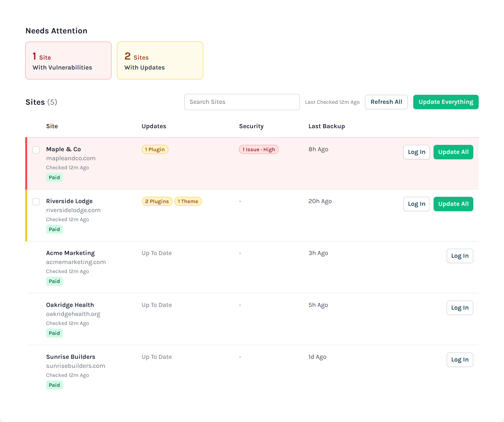Click the '2 Plugins' update badge
This screenshot has width=504, height=422.
point(157,201)
